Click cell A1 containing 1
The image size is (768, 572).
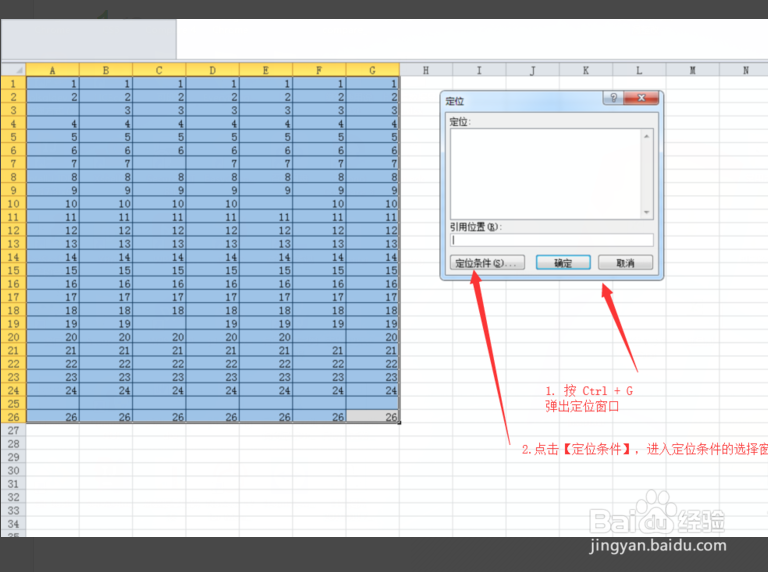coord(52,83)
